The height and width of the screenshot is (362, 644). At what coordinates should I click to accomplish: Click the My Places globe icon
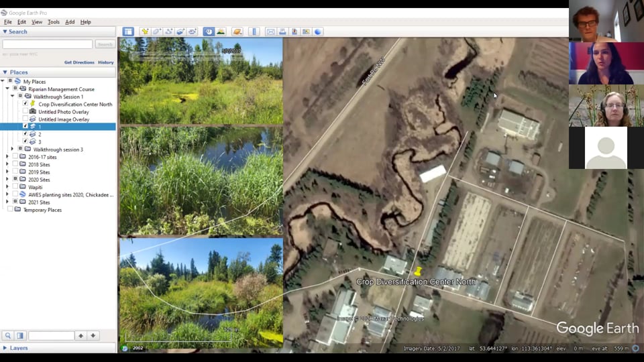coord(17,81)
